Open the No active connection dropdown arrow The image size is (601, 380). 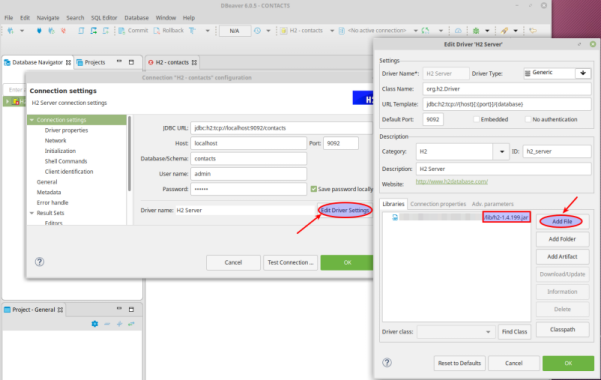[x=415, y=31]
